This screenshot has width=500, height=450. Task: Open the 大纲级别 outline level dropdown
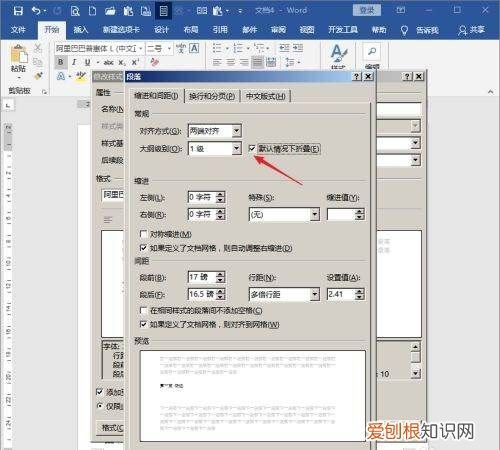pyautogui.click(x=237, y=148)
